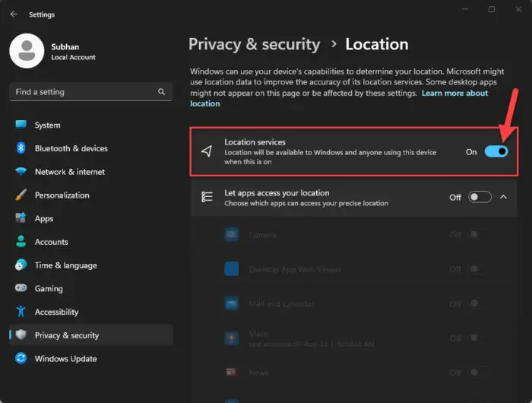
Task: Click the Camera app icon
Action: (231, 235)
